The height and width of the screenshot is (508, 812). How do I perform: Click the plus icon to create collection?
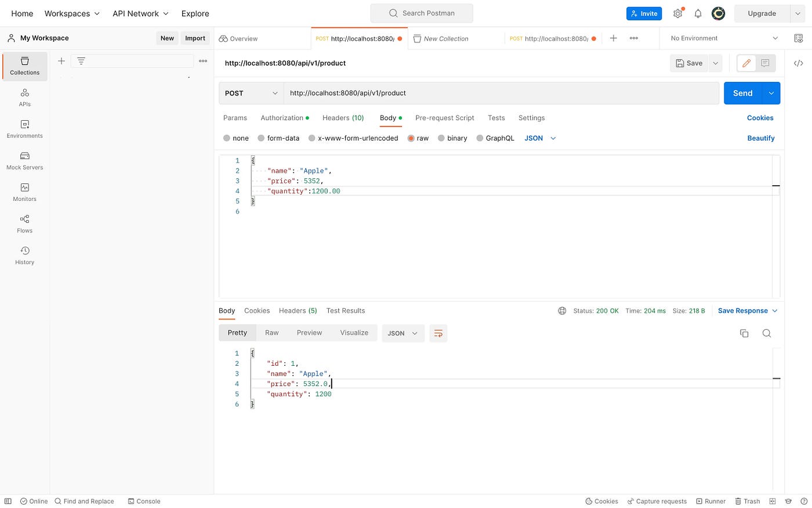click(x=61, y=60)
